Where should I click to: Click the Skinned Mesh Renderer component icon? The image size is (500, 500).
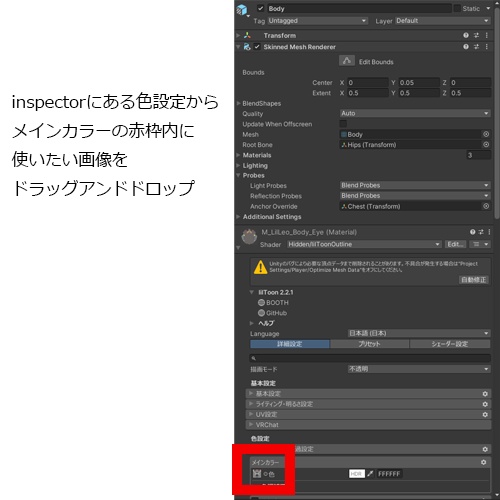click(247, 47)
